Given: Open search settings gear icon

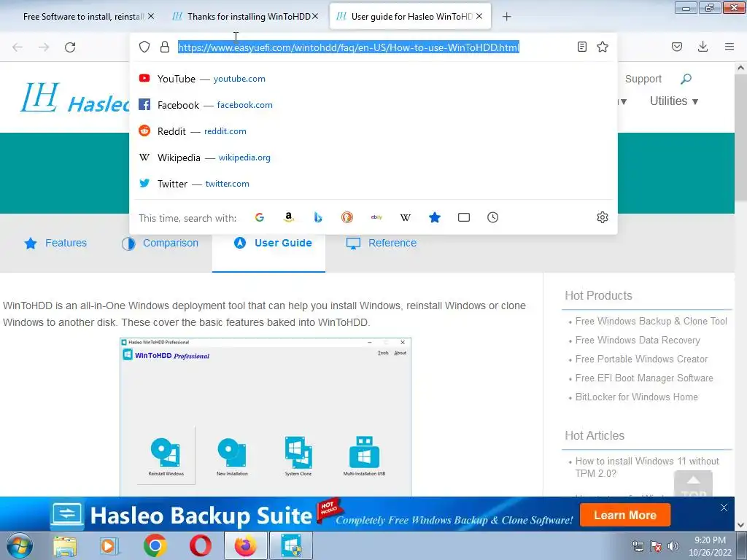Looking at the screenshot, I should (x=602, y=217).
